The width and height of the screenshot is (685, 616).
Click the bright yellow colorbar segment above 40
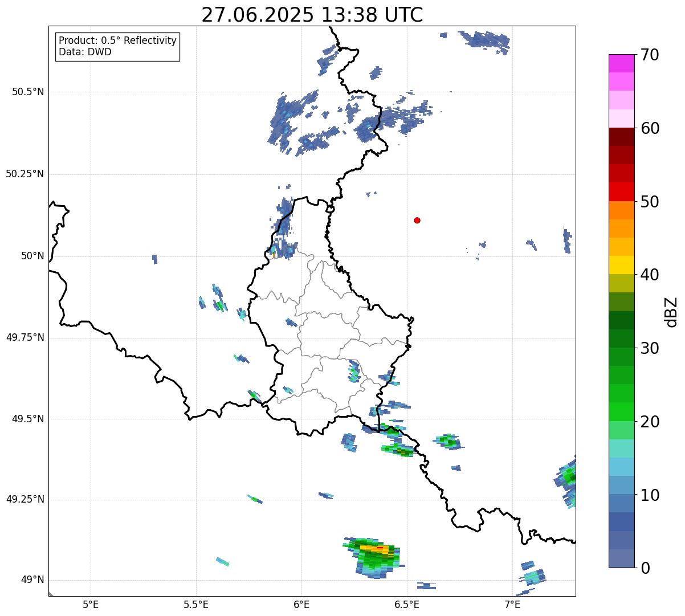[x=621, y=265]
